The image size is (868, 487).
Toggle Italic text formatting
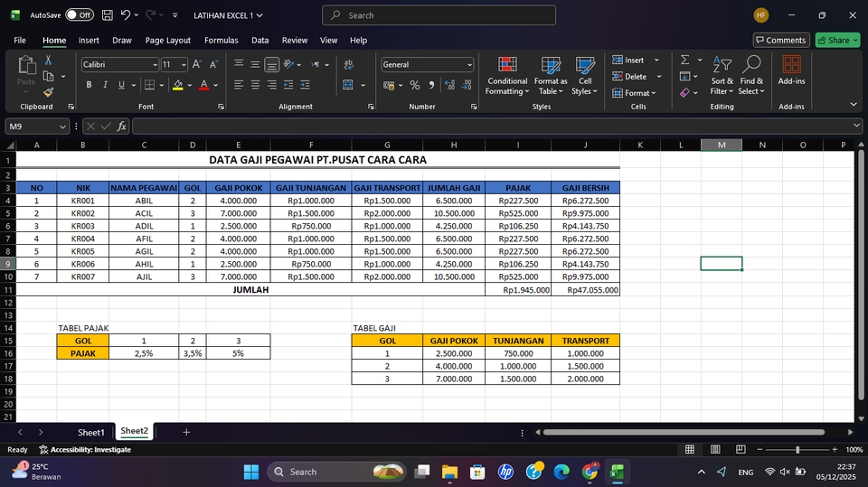(105, 85)
